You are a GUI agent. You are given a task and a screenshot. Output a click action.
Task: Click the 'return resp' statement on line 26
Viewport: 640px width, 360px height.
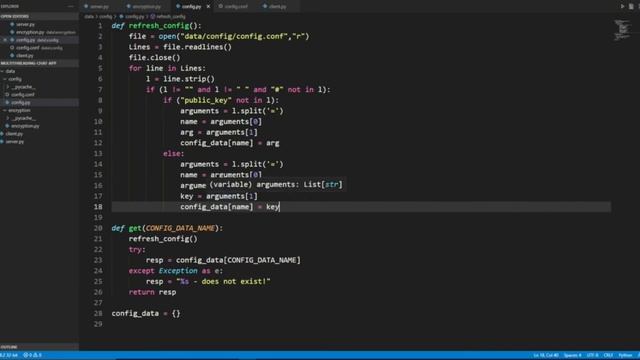tap(152, 292)
